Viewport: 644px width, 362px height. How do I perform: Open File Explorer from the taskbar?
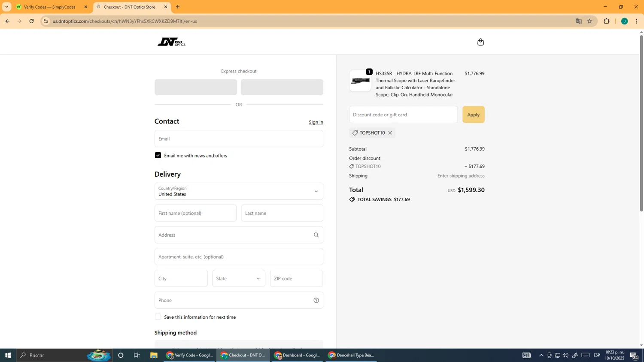pos(153,355)
